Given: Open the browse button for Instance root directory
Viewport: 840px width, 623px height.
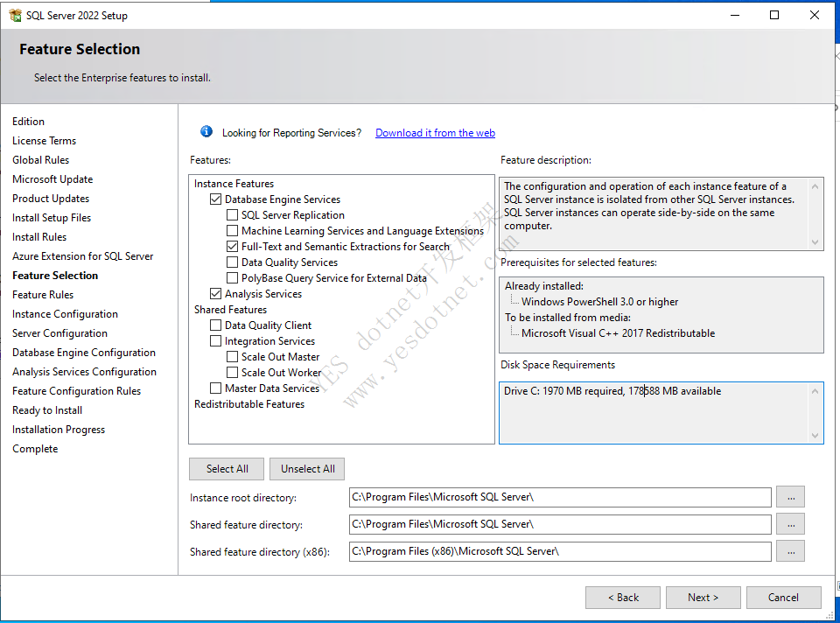Looking at the screenshot, I should click(790, 496).
